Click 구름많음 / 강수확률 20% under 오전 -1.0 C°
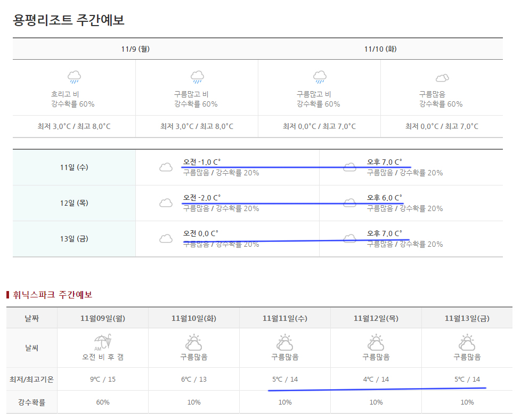Viewport: 521px width, 420px height. point(221,173)
